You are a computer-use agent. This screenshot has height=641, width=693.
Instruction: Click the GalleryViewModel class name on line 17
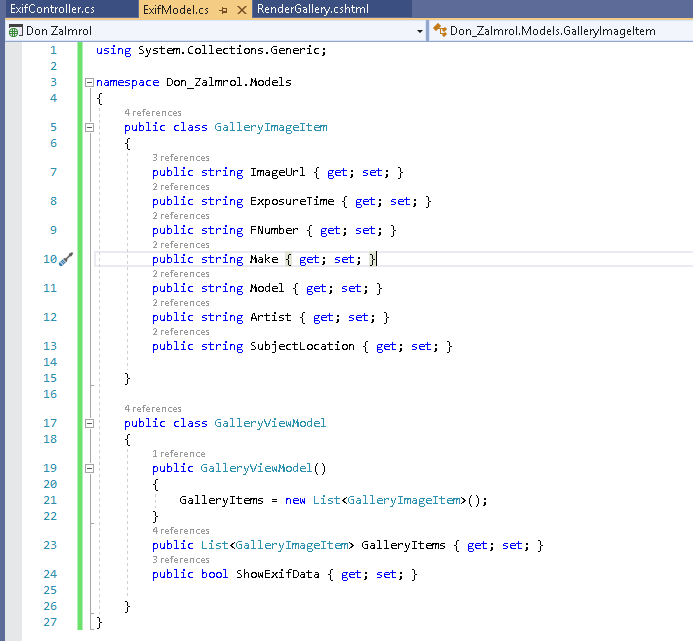coord(270,424)
